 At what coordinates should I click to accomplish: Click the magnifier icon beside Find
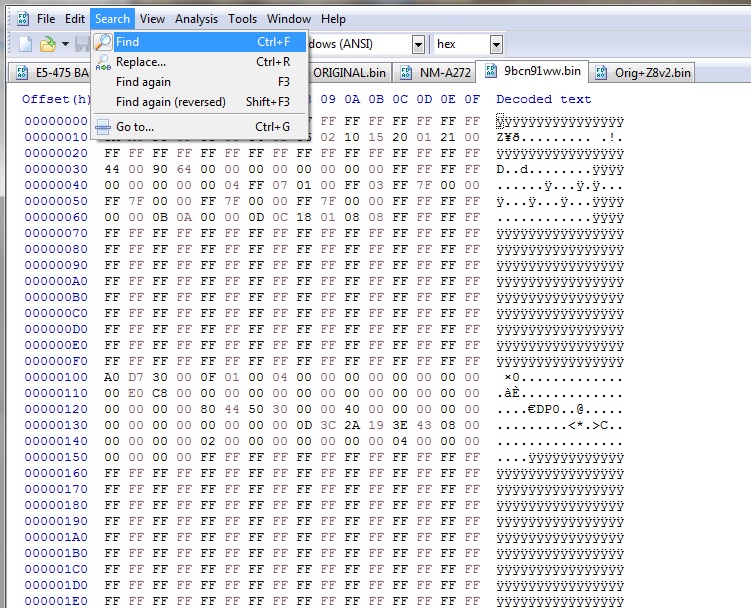pos(103,42)
